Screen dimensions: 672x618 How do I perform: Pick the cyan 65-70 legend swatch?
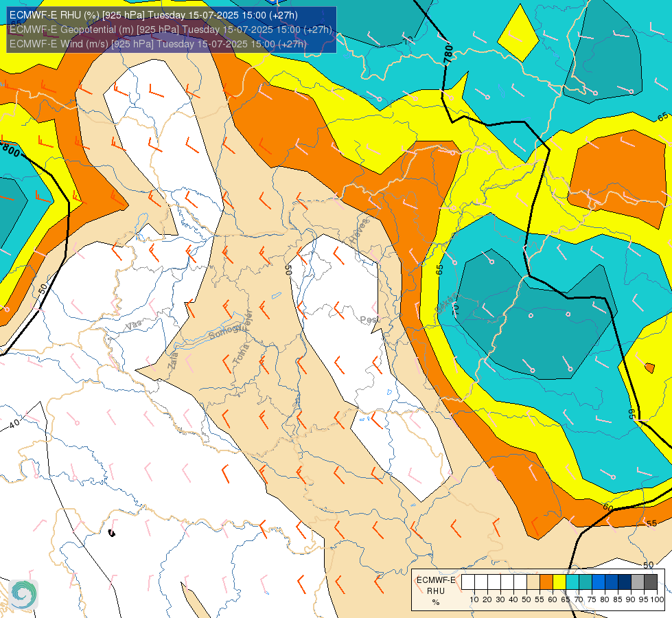pyautogui.click(x=572, y=582)
